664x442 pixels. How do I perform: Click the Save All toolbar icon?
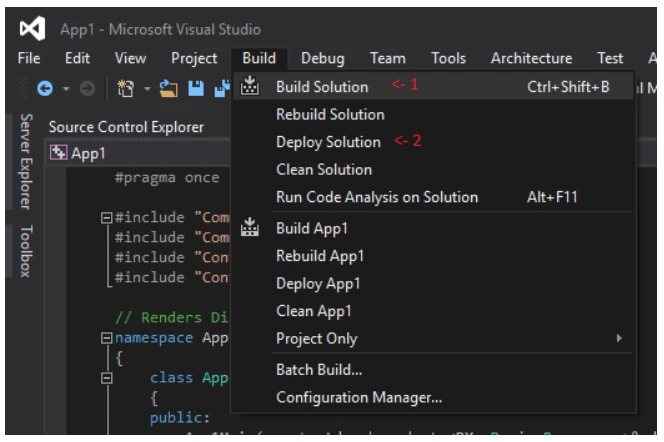[222, 88]
